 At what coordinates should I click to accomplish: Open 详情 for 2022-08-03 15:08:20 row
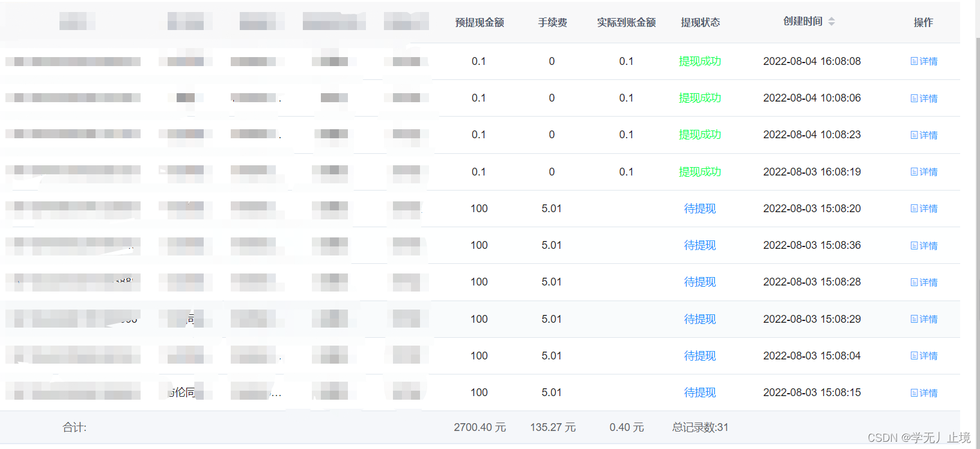pyautogui.click(x=924, y=209)
